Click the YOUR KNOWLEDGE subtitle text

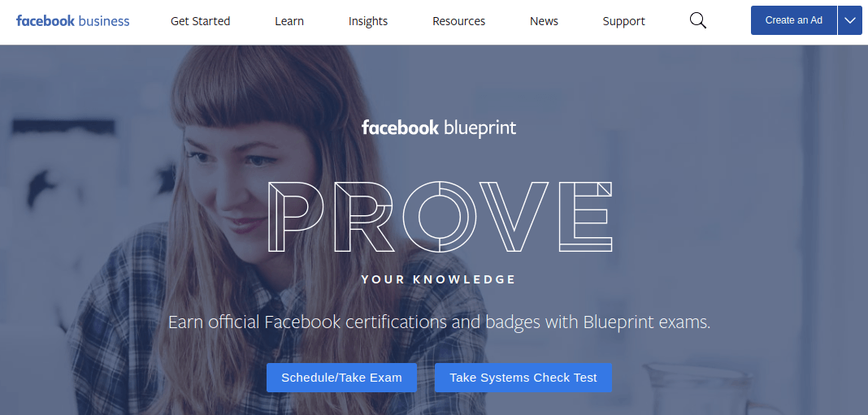[438, 279]
